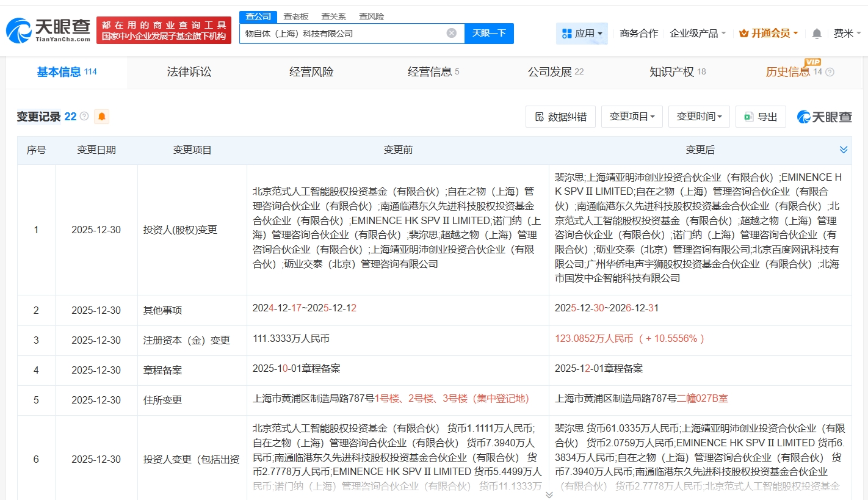Click the 数据纠错 button
868x500 pixels.
[x=560, y=117]
